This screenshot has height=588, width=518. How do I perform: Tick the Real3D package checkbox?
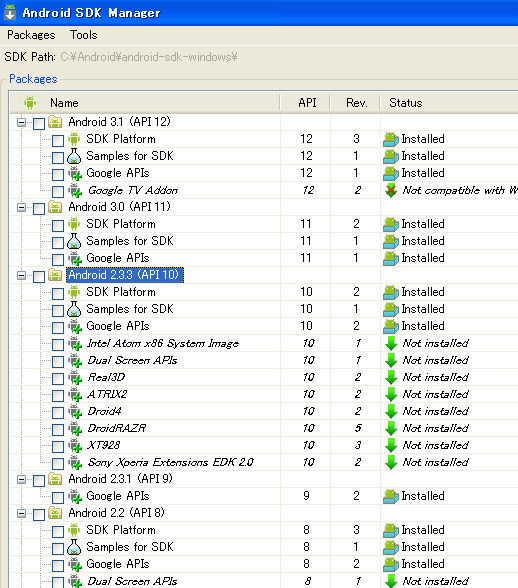pos(58,379)
